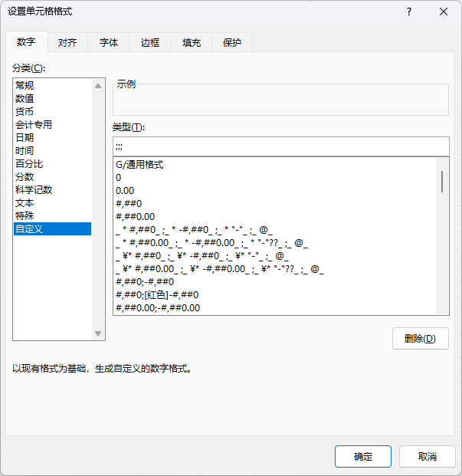Select 常规 in the category list
462x476 pixels.
(x=25, y=86)
